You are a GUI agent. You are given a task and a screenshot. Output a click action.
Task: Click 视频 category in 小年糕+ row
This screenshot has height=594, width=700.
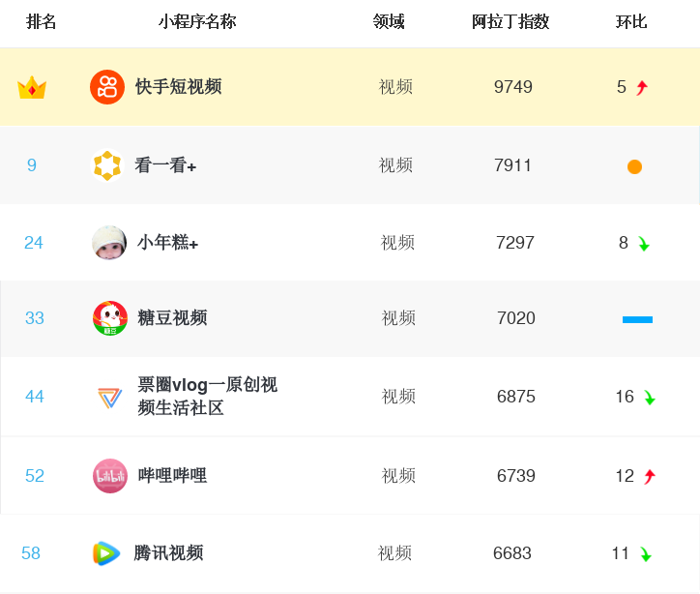click(397, 243)
